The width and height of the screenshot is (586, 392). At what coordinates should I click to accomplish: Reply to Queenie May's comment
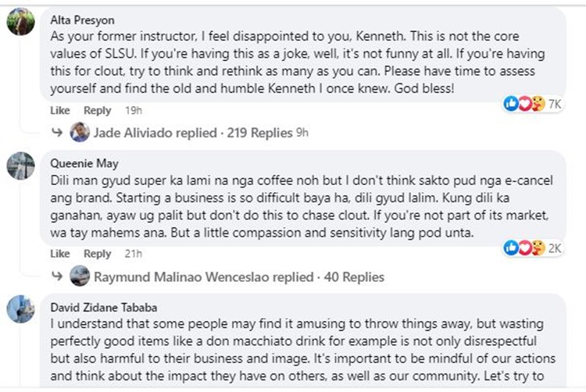click(x=97, y=254)
